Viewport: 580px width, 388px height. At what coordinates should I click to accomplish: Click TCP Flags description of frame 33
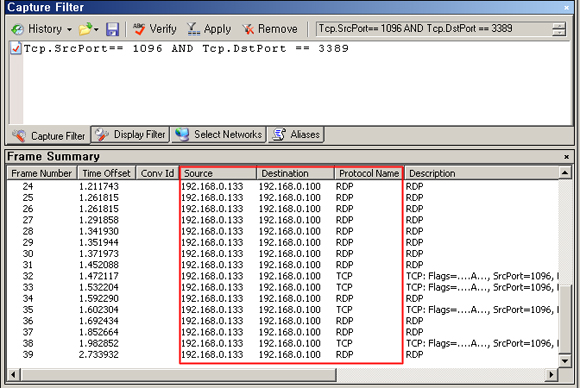(x=482, y=287)
